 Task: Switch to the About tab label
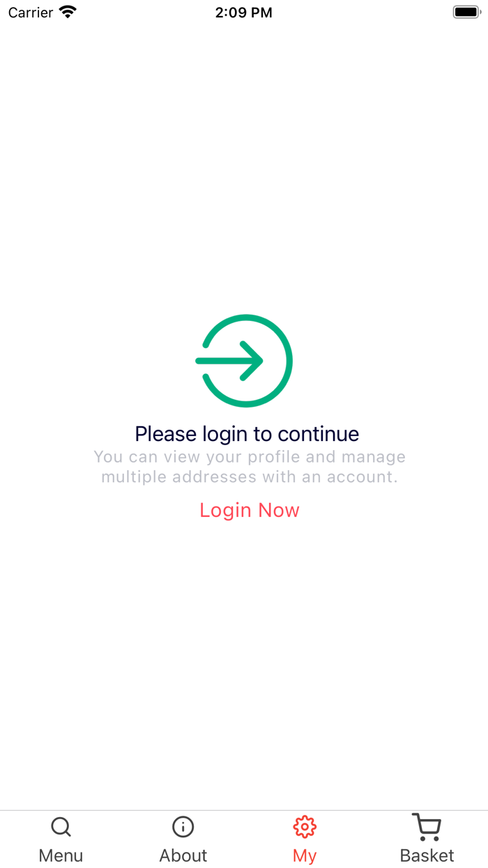tap(183, 855)
